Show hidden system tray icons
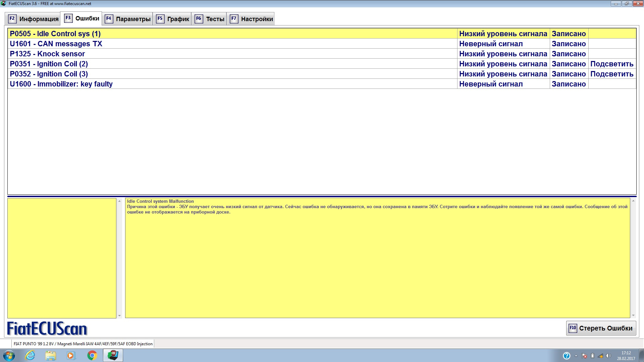644x362 pixels. 576,356
